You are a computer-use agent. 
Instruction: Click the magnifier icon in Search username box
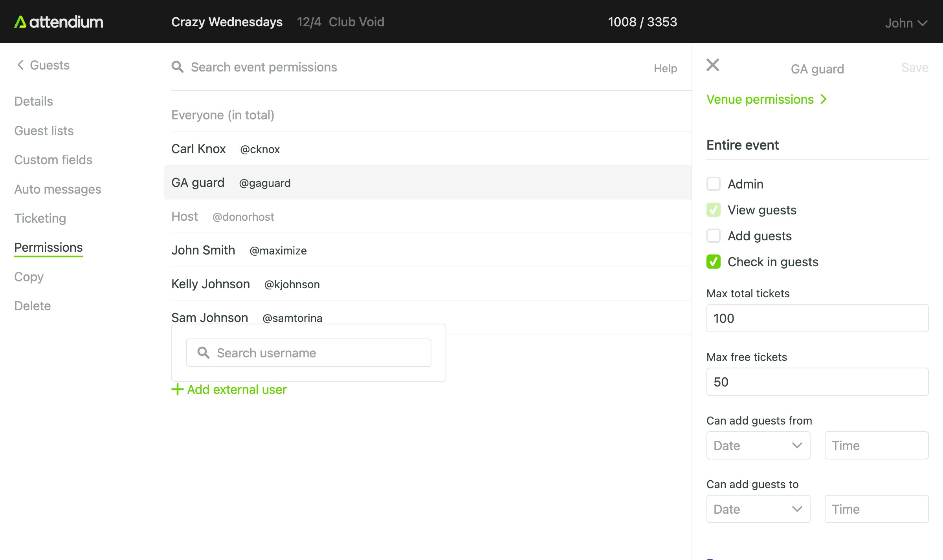pos(203,353)
